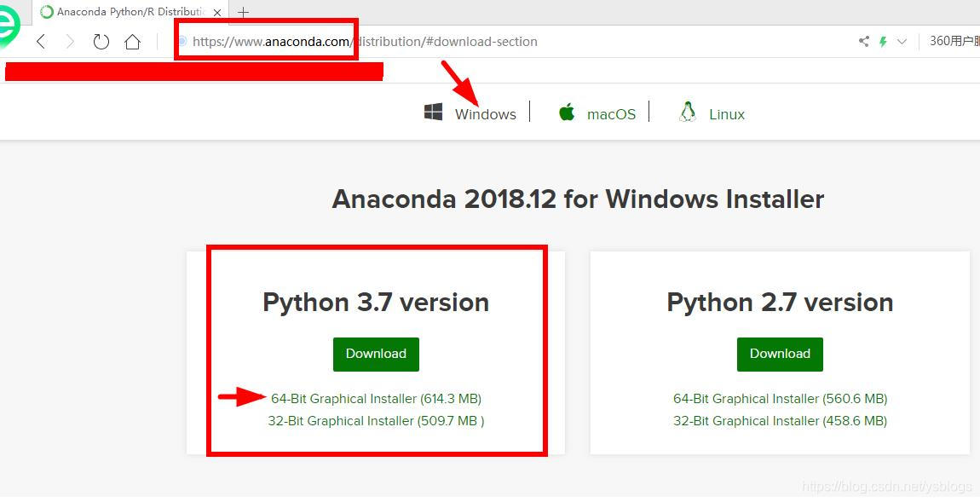Click the 360 user account label
This screenshot has width=980, height=502.
pyautogui.click(x=954, y=42)
